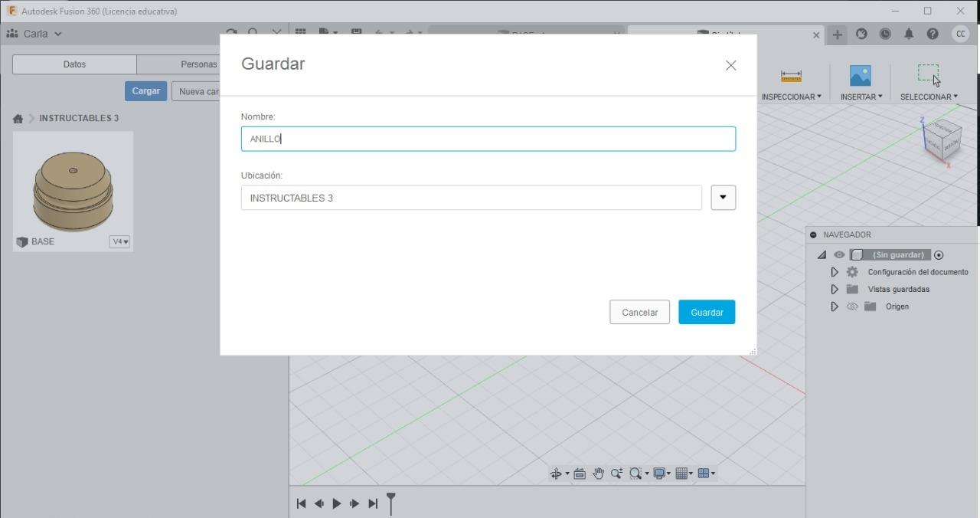The image size is (980, 518).
Task: Click into the Nombre text field
Action: click(488, 139)
